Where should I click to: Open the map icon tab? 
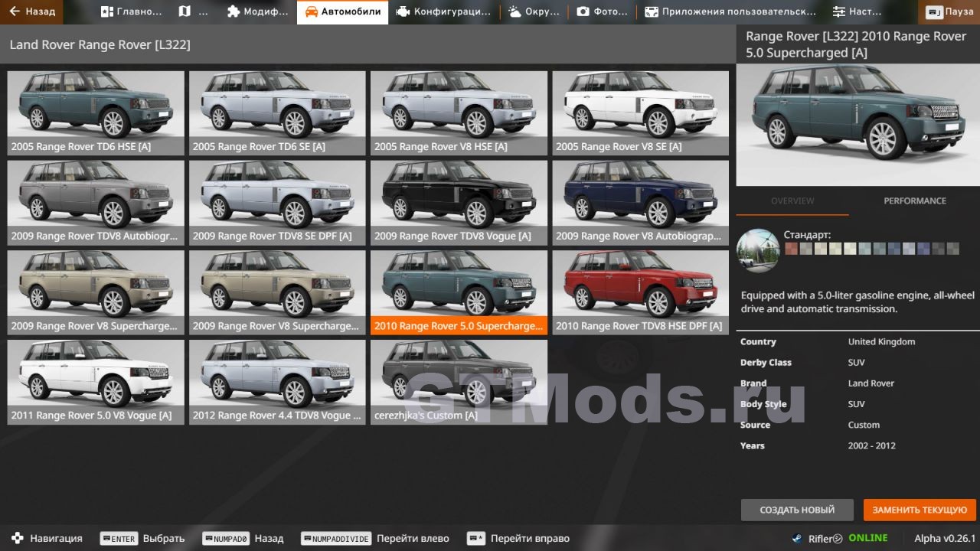point(192,11)
